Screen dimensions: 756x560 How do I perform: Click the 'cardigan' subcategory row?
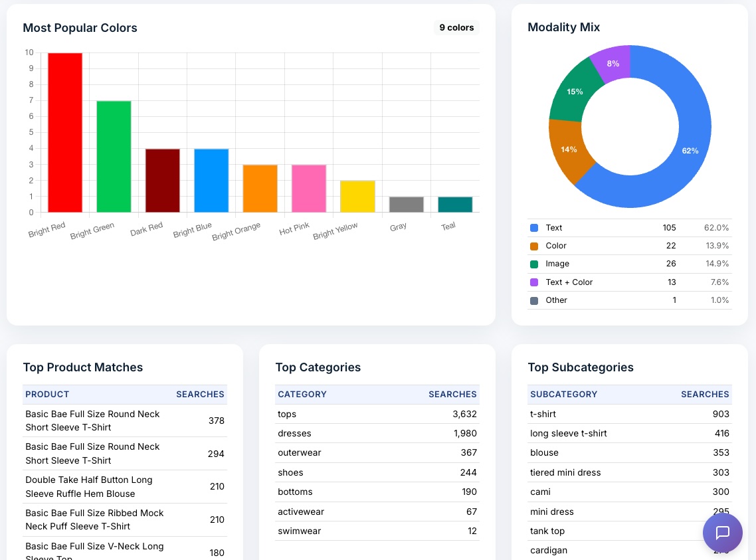pos(630,550)
